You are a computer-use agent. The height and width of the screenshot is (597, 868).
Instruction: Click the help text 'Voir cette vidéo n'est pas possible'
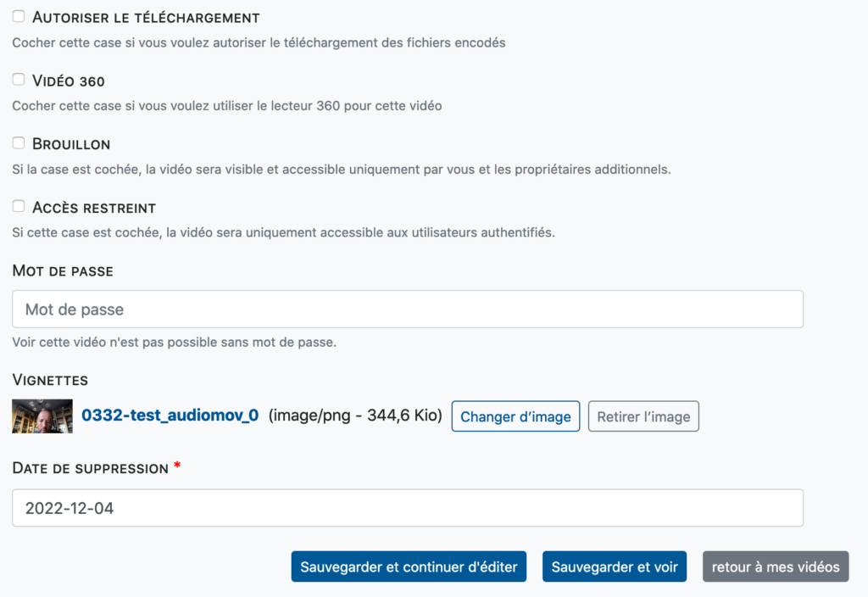point(175,343)
